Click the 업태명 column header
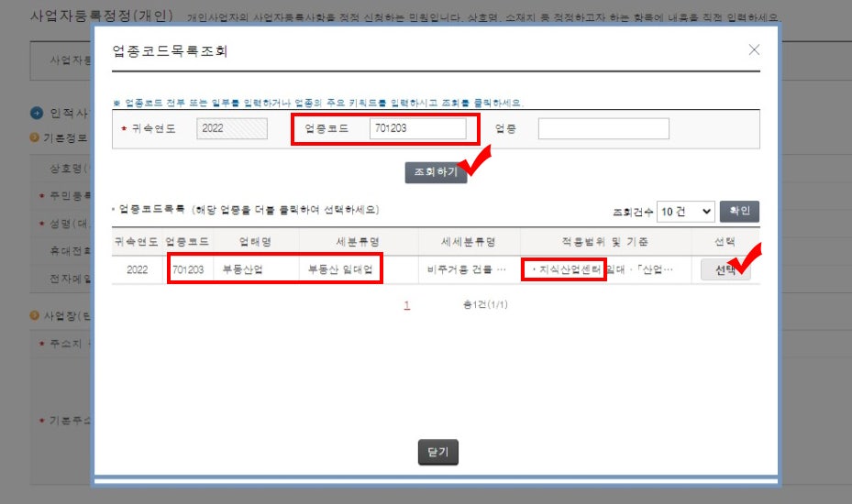The width and height of the screenshot is (852, 504). (255, 242)
